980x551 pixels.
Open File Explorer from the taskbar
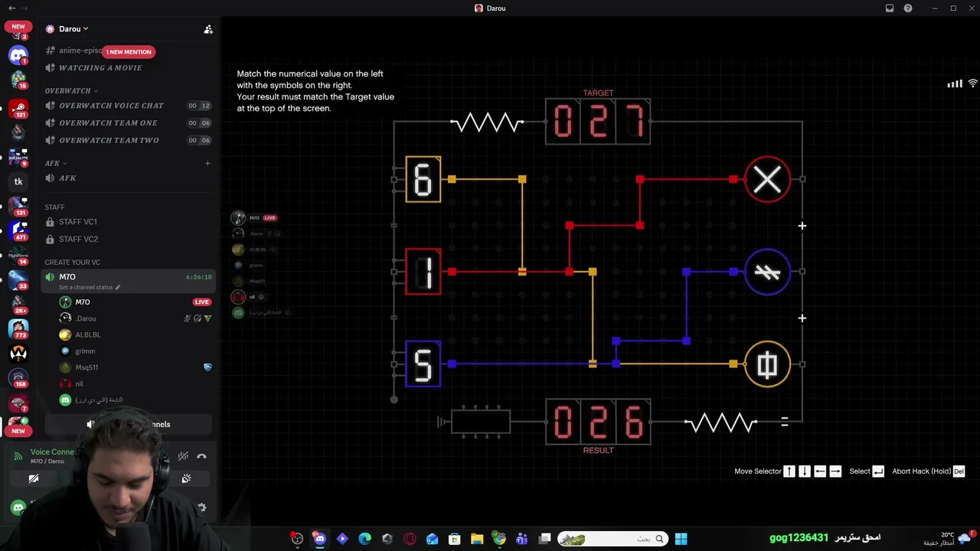point(477,539)
